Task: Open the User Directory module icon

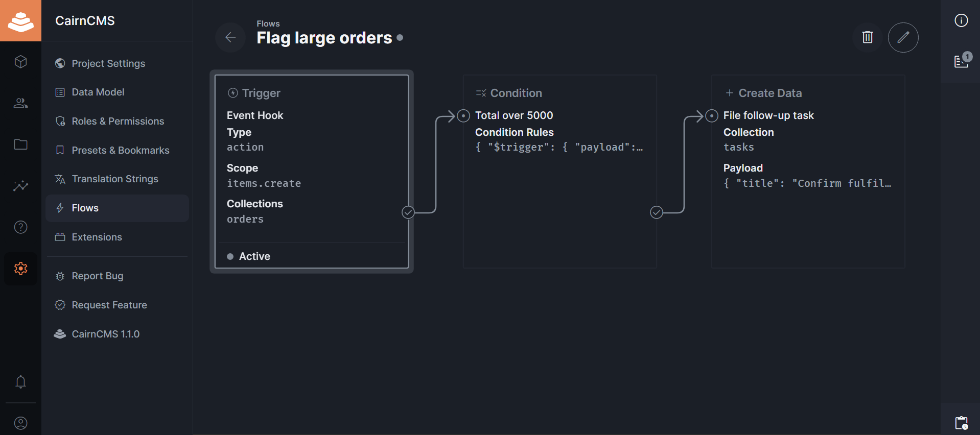Action: [x=20, y=103]
